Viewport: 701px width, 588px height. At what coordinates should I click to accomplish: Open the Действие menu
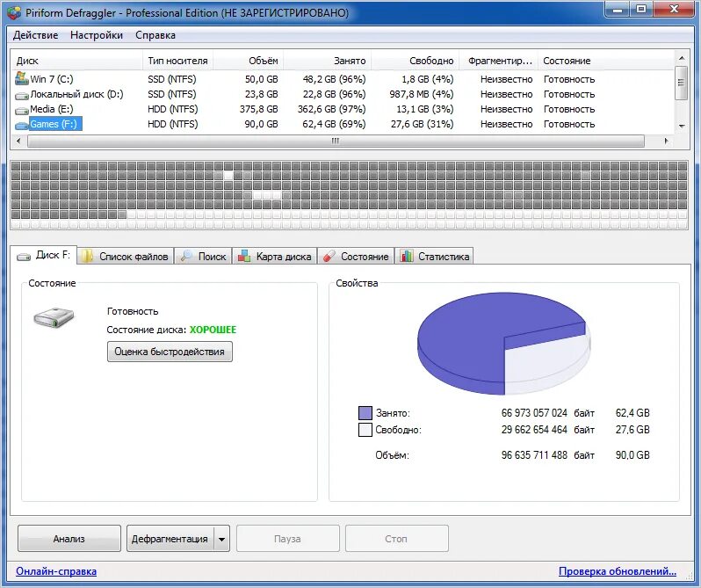(x=35, y=35)
